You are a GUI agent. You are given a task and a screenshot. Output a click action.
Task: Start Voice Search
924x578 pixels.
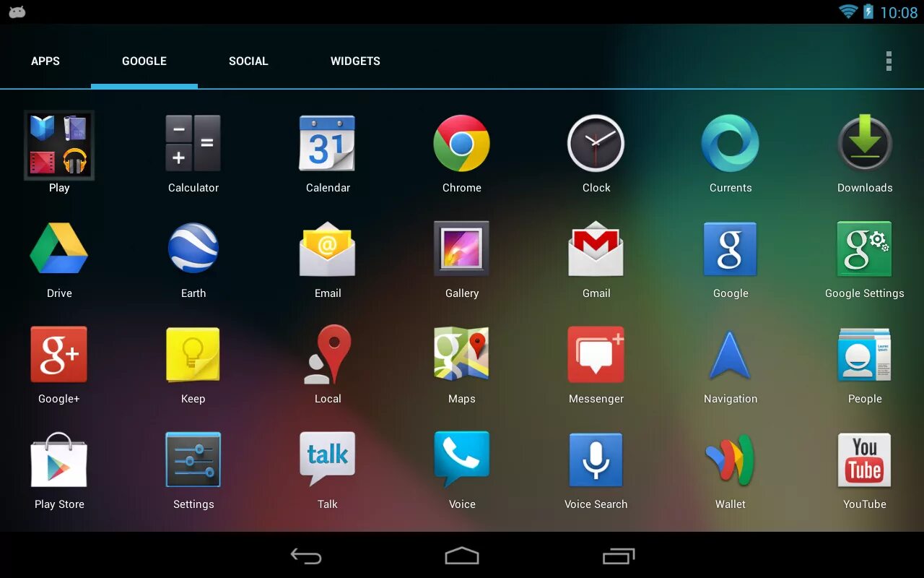pyautogui.click(x=596, y=460)
